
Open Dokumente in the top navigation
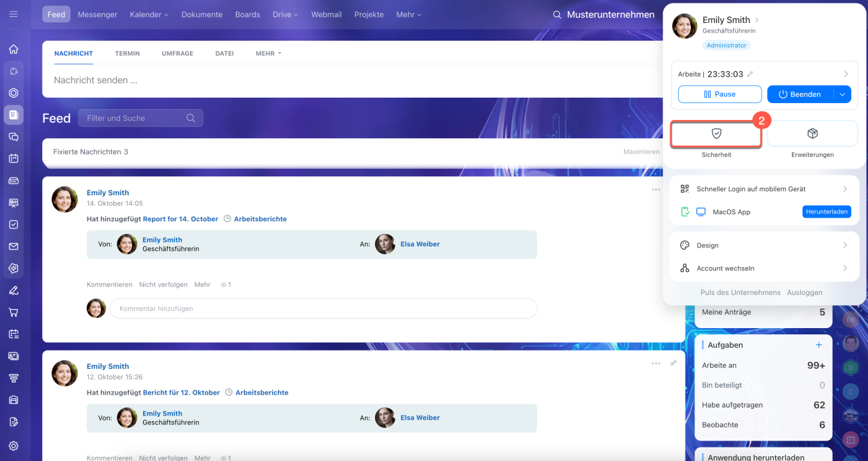202,14
